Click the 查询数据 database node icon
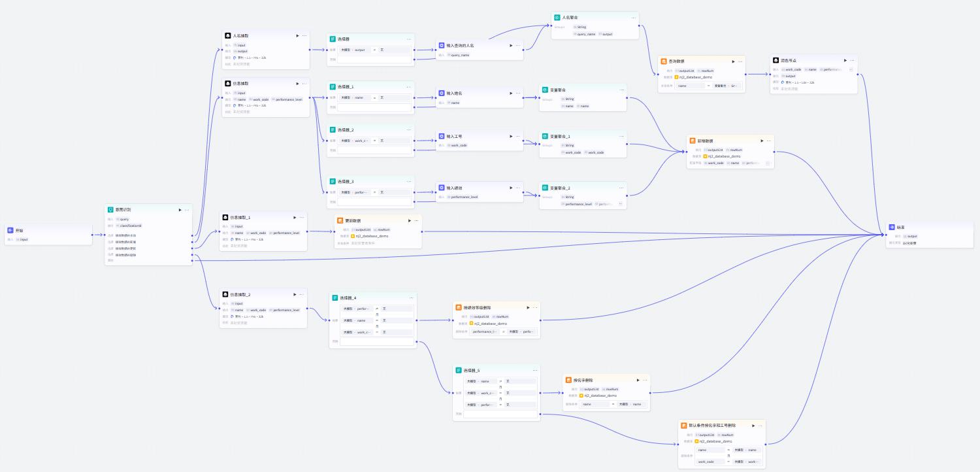Image resolution: width=980 pixels, height=472 pixels. pos(664,61)
